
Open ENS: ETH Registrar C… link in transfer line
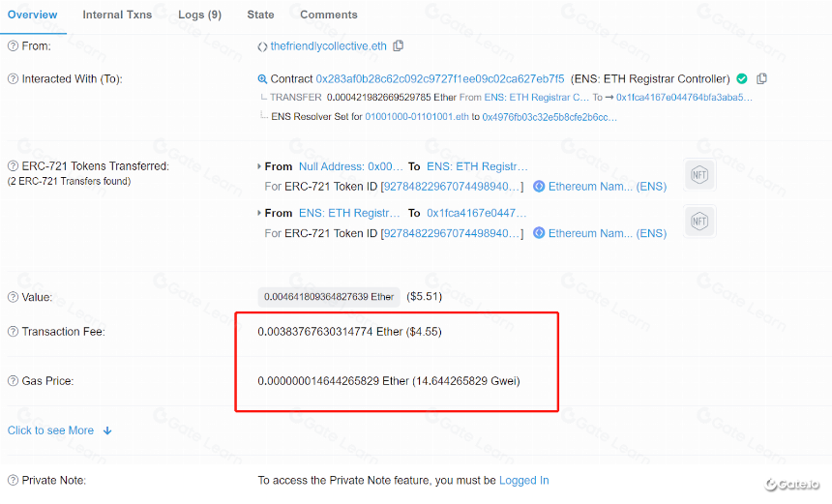click(537, 98)
